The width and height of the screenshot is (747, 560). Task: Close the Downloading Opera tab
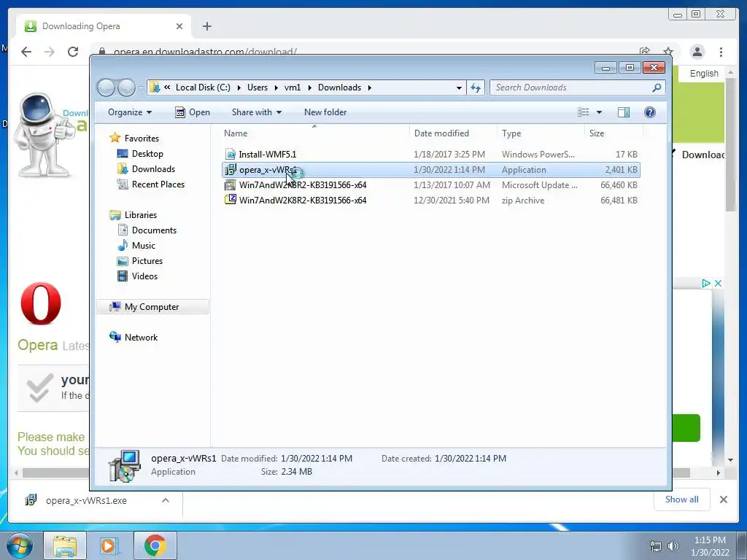click(x=179, y=26)
